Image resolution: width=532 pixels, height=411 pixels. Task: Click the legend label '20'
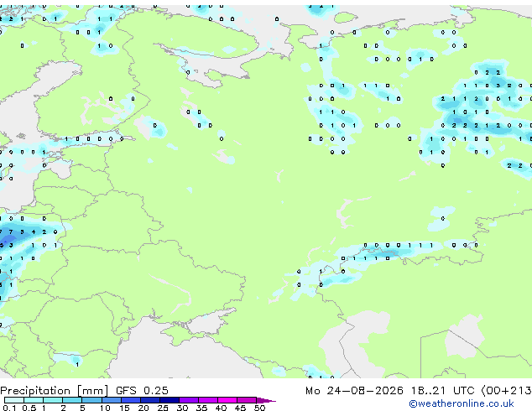pyautogui.click(x=143, y=408)
